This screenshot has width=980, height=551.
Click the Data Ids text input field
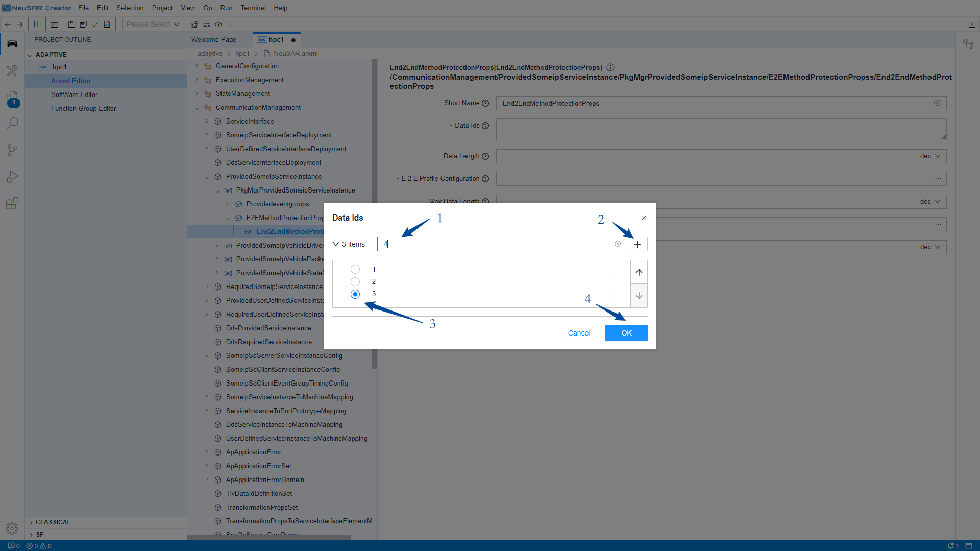pyautogui.click(x=495, y=244)
